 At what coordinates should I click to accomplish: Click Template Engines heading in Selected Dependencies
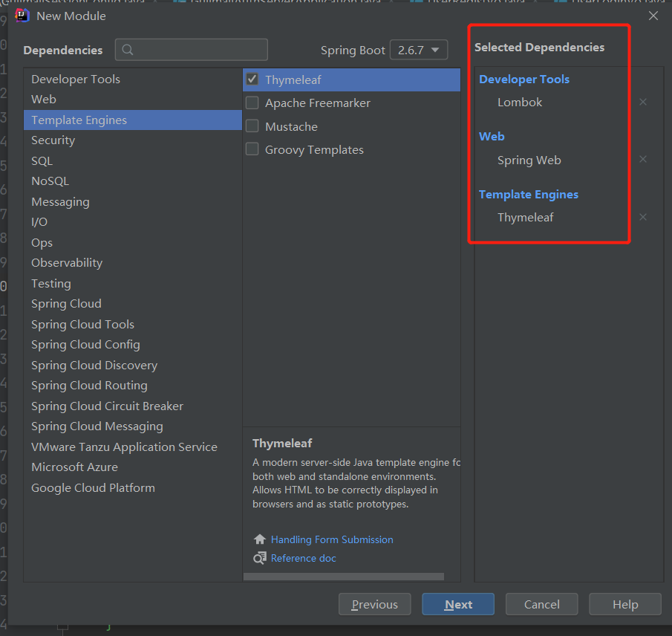(x=529, y=194)
